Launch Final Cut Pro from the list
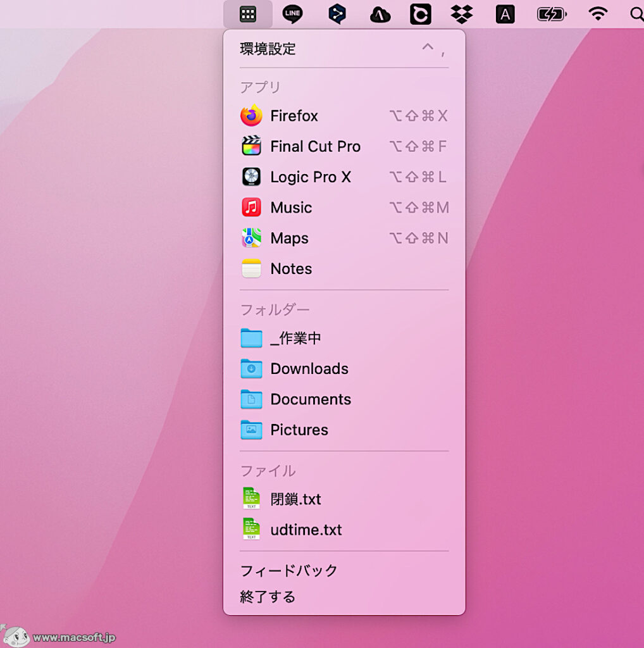Screen dimensions: 644x648 [344, 146]
